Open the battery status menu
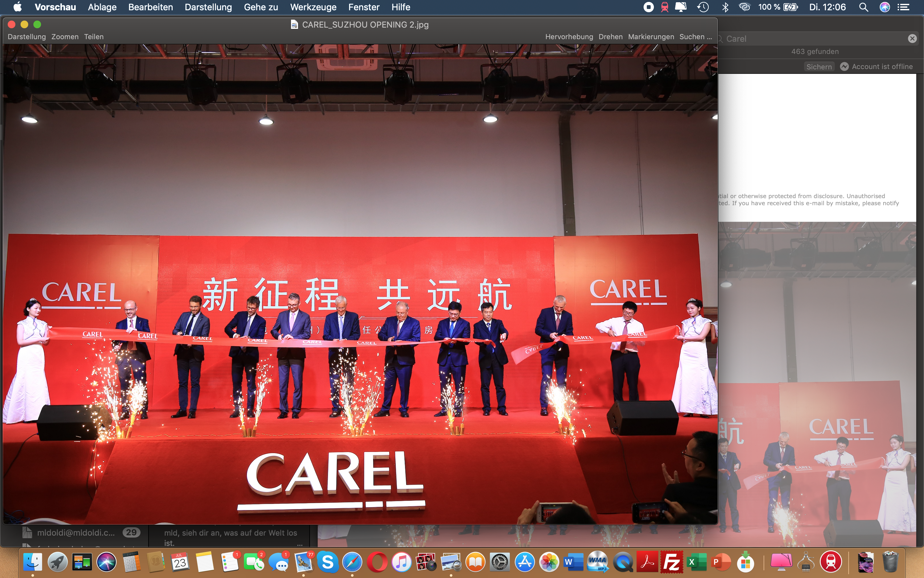The image size is (924, 578). tap(778, 7)
